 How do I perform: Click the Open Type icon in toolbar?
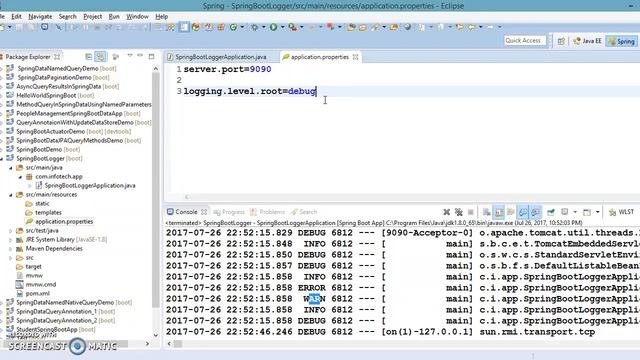point(351,27)
